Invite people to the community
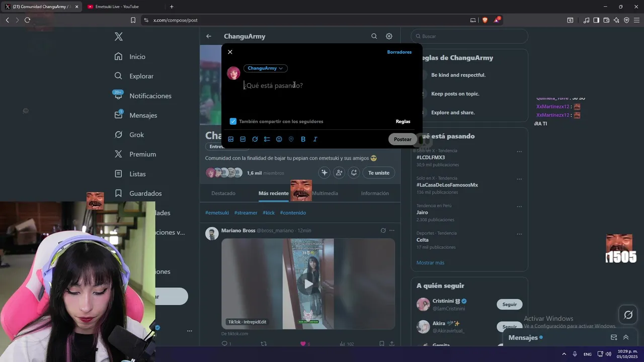The height and width of the screenshot is (362, 644). coord(339,173)
